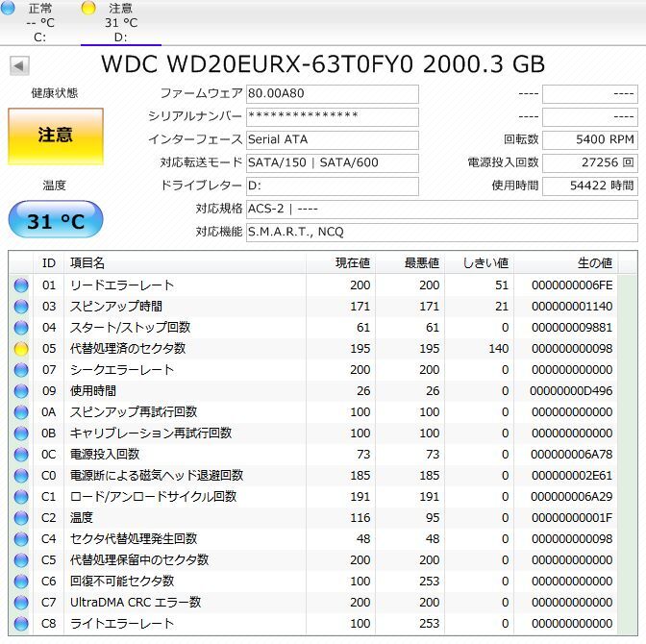Click the drive letter field D:
The height and width of the screenshot is (644, 646).
pos(332,186)
